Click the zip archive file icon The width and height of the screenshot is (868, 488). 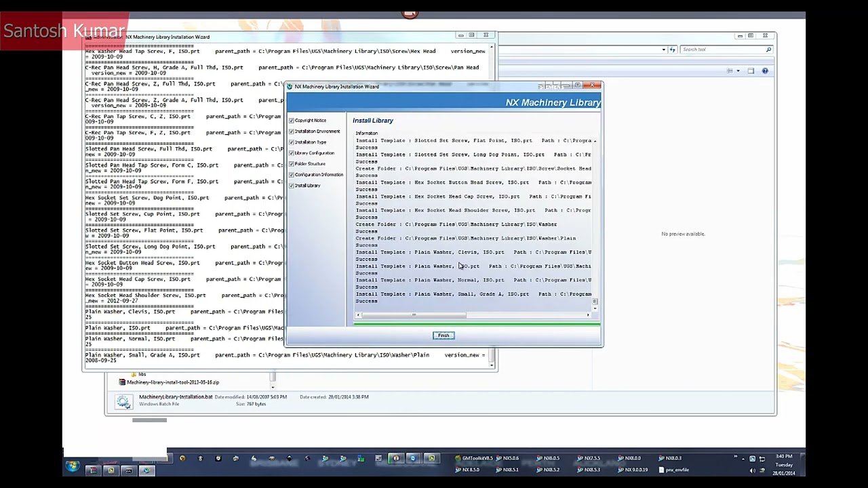[x=122, y=382]
